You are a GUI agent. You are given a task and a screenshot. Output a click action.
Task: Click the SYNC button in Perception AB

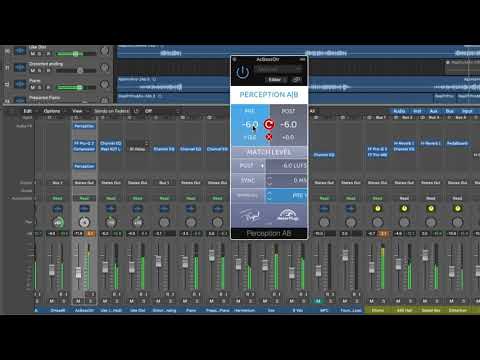point(248,181)
